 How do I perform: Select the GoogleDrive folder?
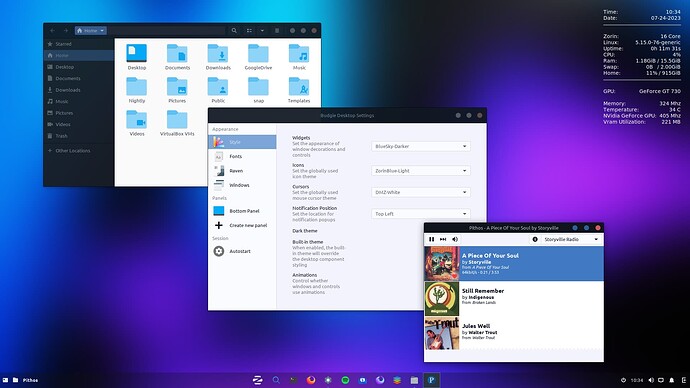[258, 57]
